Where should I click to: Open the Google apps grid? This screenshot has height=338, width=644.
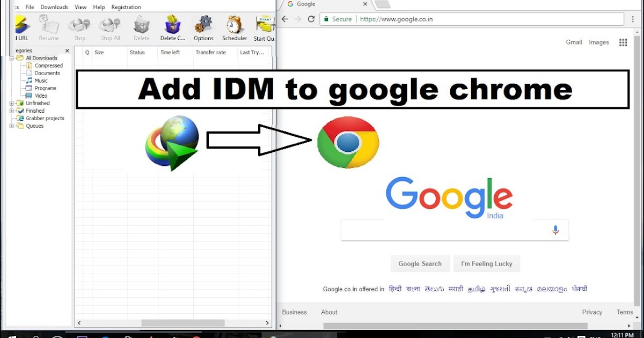[623, 42]
